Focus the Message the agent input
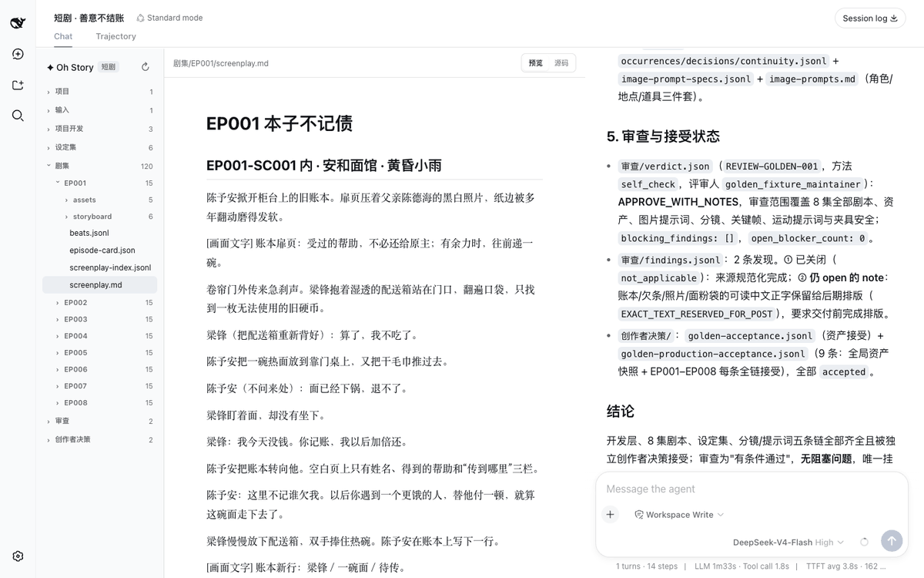The height and width of the screenshot is (578, 924). click(751, 489)
